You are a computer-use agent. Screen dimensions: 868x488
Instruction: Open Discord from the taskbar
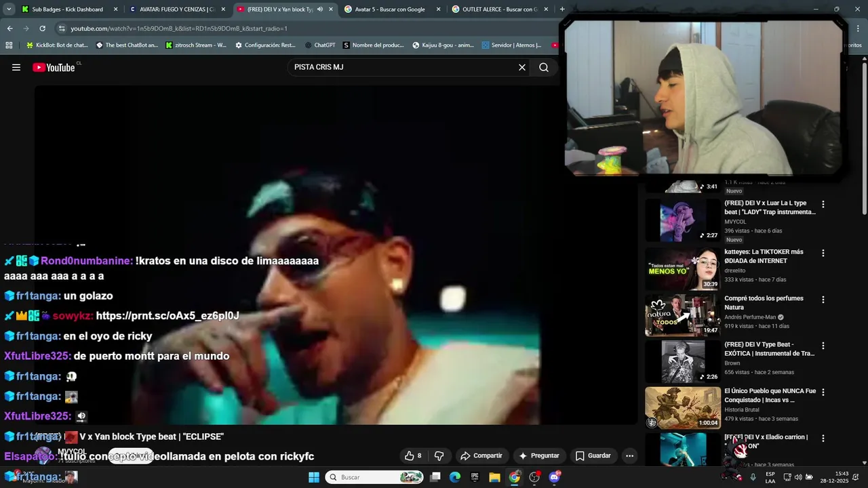coord(555,477)
